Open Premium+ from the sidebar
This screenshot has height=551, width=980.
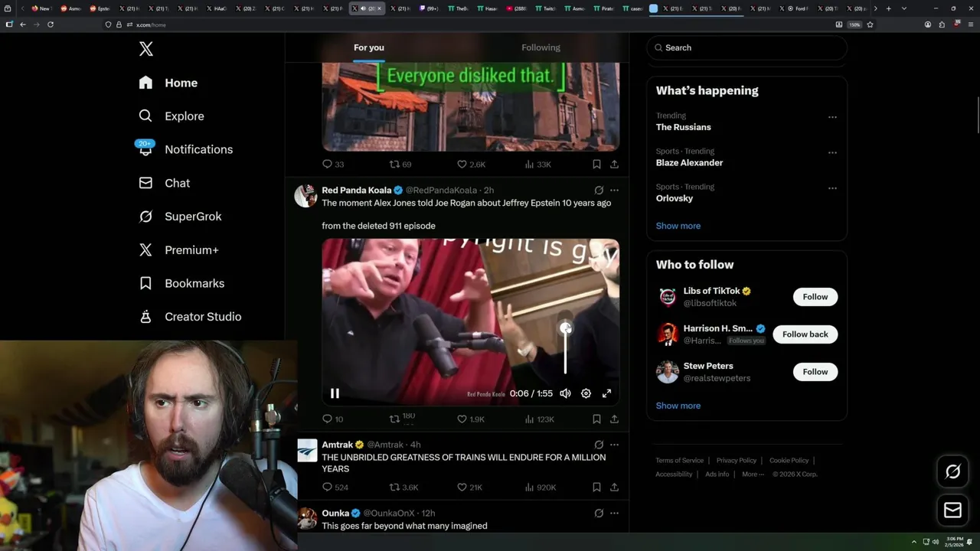(178, 249)
